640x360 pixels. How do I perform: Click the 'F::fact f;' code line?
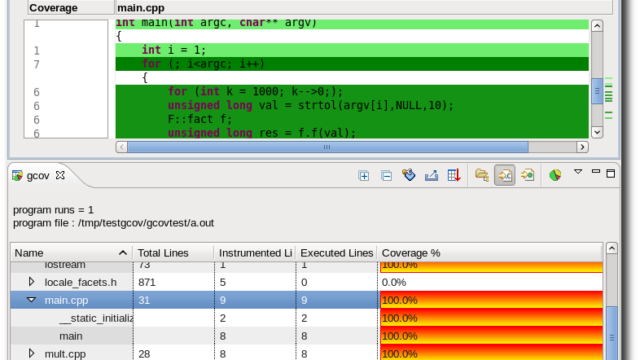(x=352, y=119)
